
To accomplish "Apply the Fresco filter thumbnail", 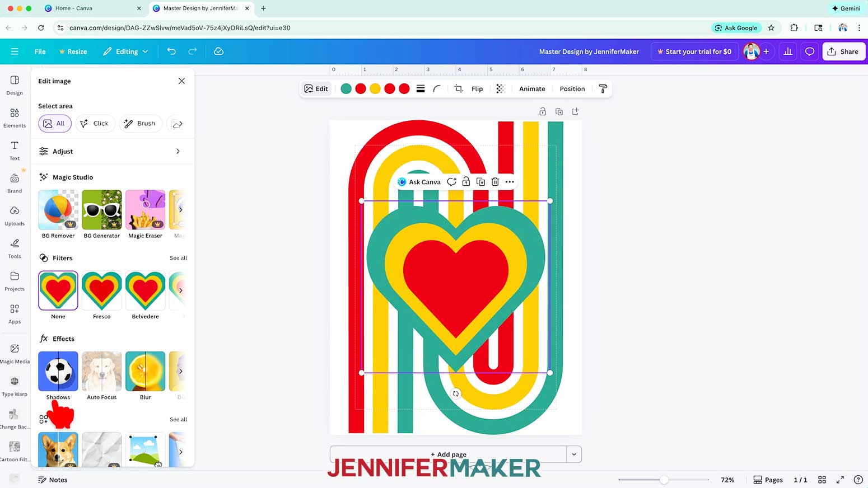I will pos(102,290).
